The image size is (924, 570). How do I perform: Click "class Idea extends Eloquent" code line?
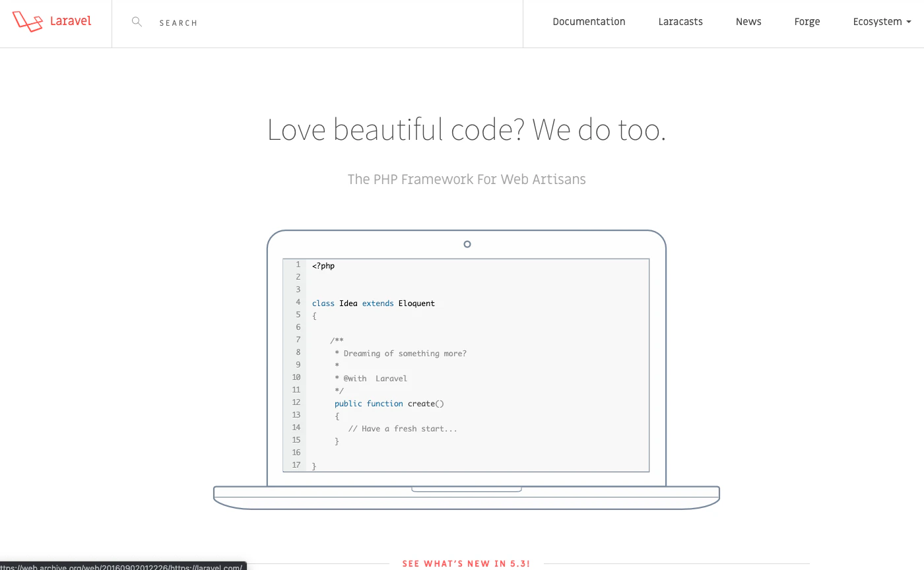coord(374,303)
